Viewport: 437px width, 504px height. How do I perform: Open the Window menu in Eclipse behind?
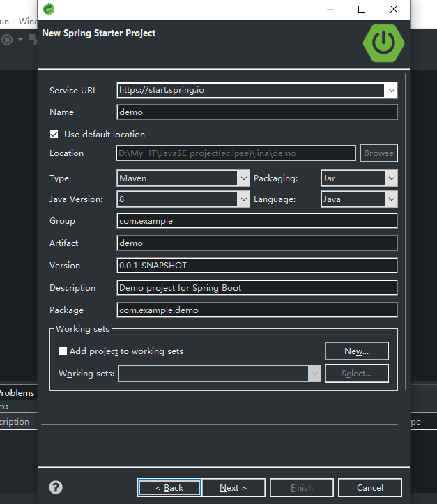coord(28,21)
